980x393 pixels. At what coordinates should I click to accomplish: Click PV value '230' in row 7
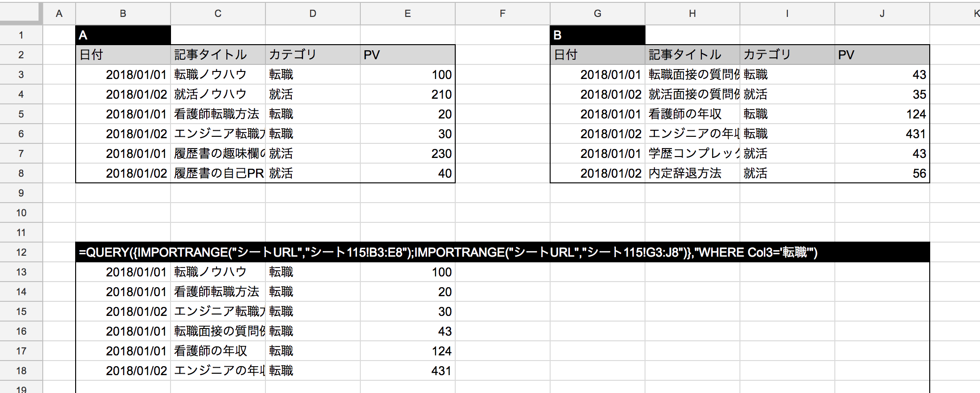tap(408, 154)
